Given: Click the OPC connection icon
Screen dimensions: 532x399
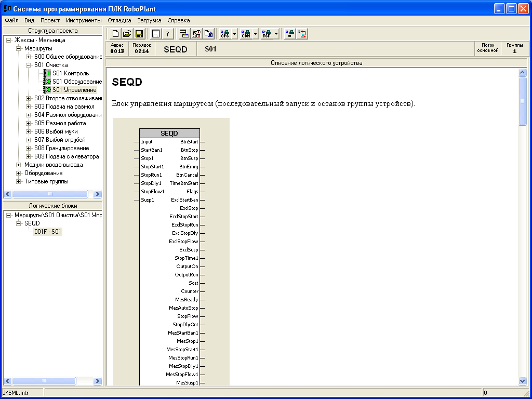Looking at the screenshot, I should click(x=225, y=34).
